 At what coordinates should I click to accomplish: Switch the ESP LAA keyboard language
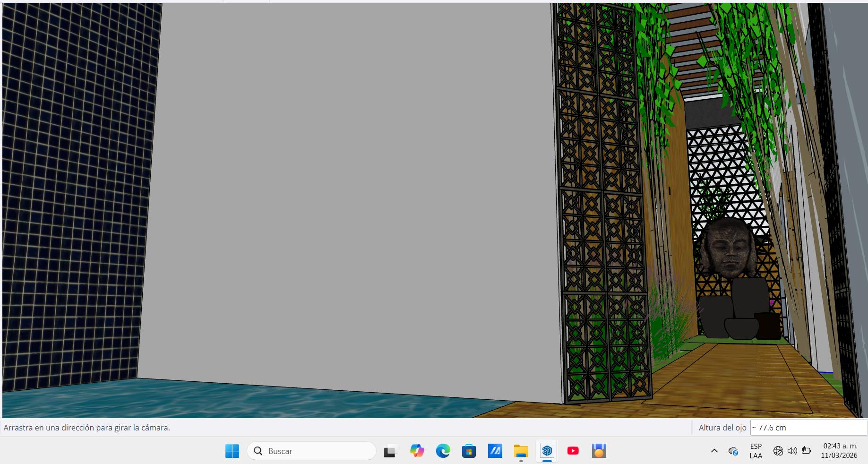point(756,451)
